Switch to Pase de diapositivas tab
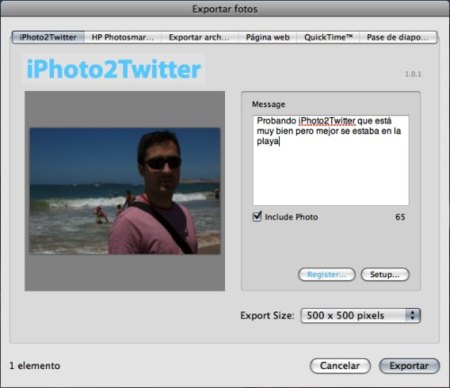 pos(398,37)
